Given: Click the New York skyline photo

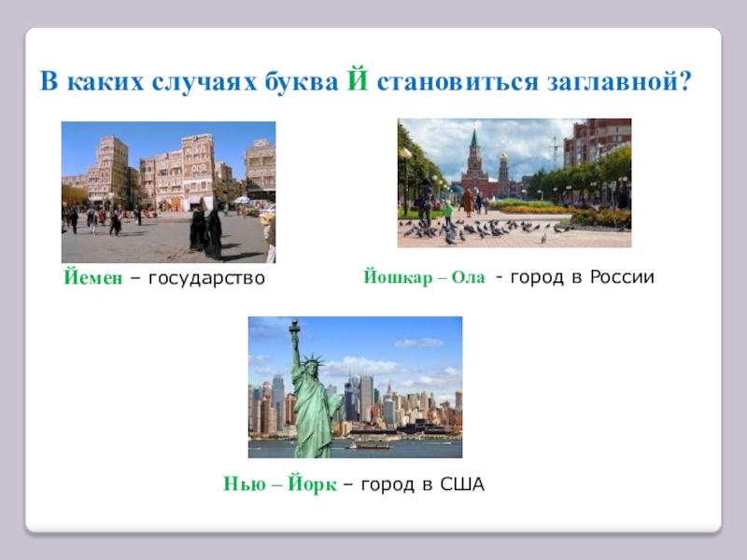Looking at the screenshot, I should (355, 386).
